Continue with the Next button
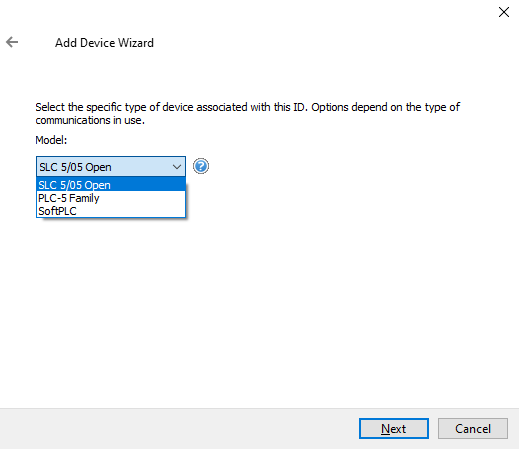Screen dimensions: 520x450 pos(394,428)
